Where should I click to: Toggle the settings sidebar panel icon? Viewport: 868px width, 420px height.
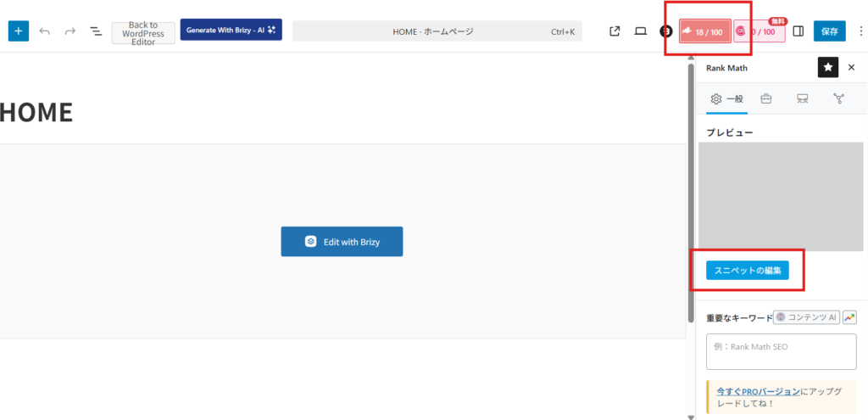click(798, 31)
